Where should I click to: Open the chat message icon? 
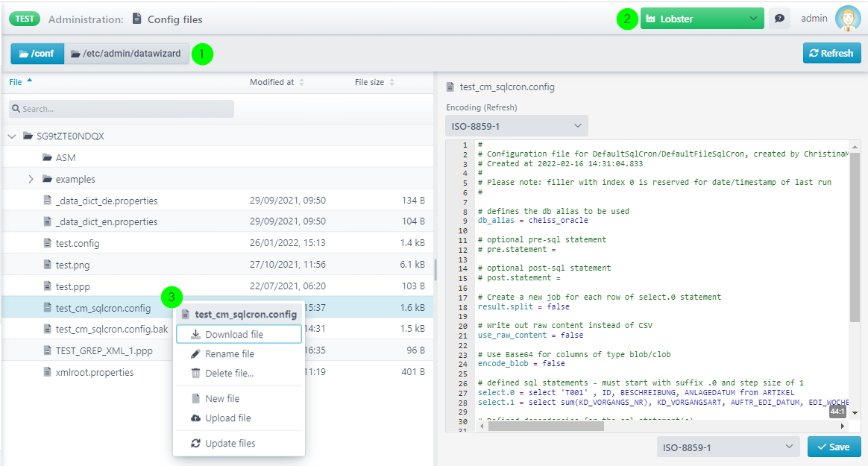click(x=779, y=19)
